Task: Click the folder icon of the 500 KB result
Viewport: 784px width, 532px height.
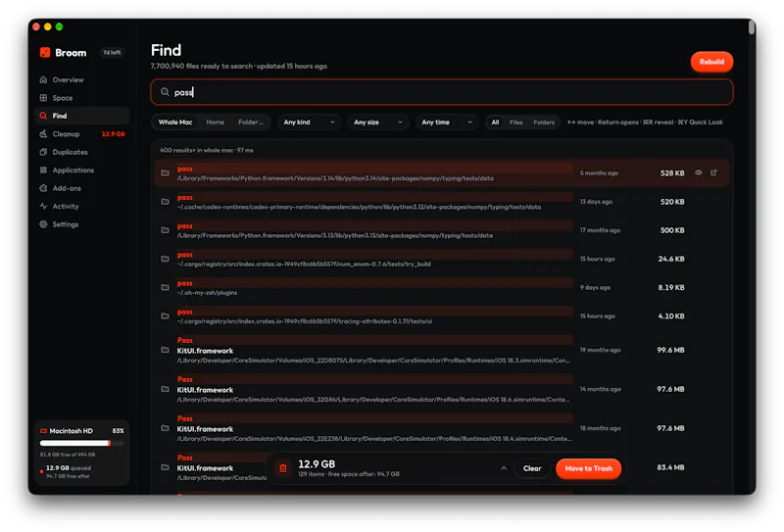Action: (x=165, y=230)
